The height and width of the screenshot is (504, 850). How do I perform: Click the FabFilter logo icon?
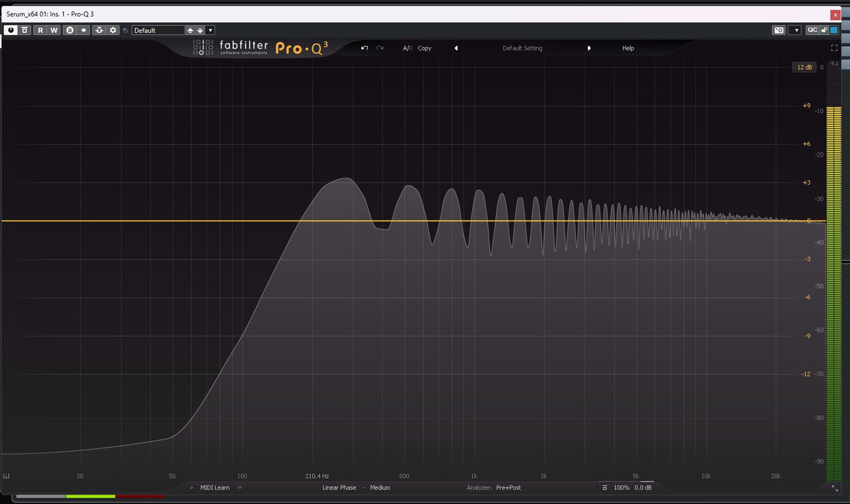tap(203, 48)
